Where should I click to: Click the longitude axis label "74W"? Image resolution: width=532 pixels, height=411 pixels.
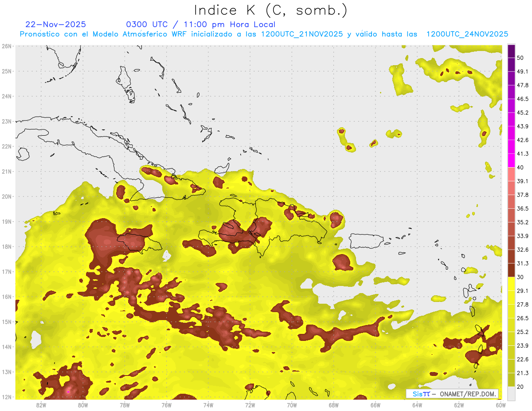(x=208, y=405)
